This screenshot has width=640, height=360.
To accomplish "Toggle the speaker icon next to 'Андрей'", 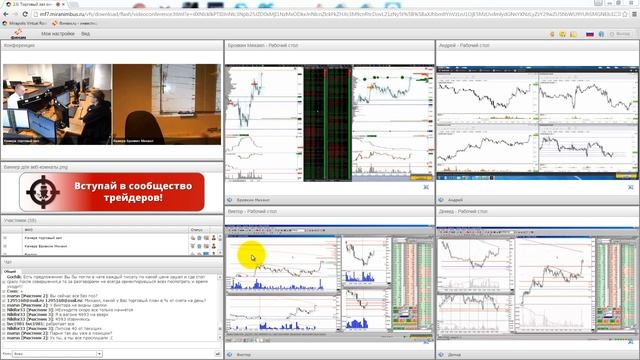I will pos(441,200).
